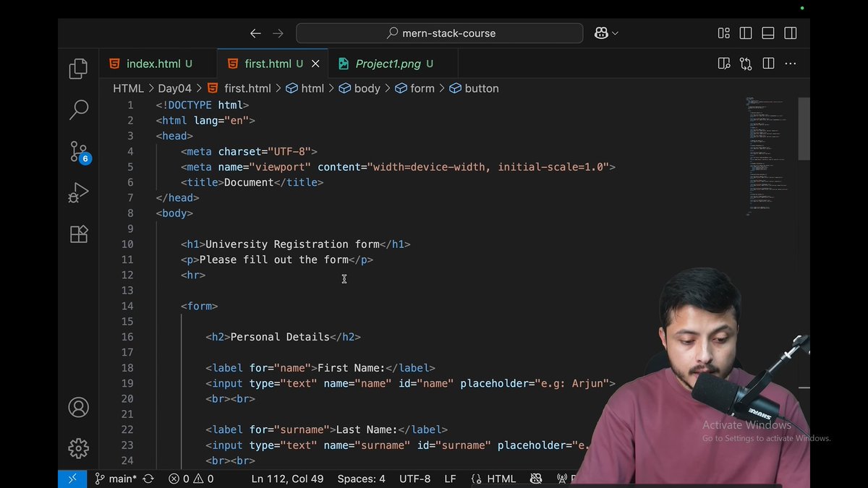
Task: Toggle the secondary side bar layout button
Action: click(x=791, y=33)
